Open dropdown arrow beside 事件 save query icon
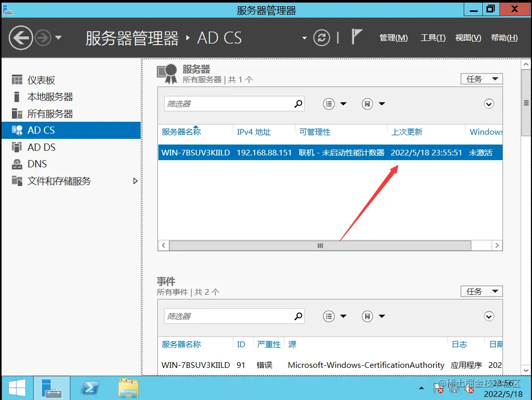This screenshot has height=400, width=532. click(382, 316)
